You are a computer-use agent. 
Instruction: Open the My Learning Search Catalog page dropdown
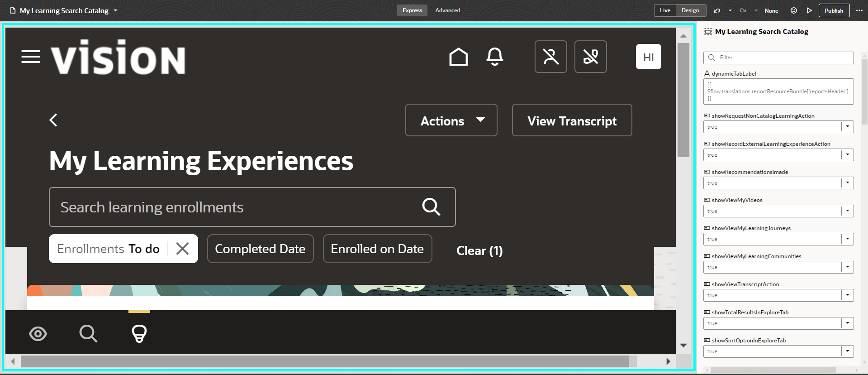[x=115, y=10]
